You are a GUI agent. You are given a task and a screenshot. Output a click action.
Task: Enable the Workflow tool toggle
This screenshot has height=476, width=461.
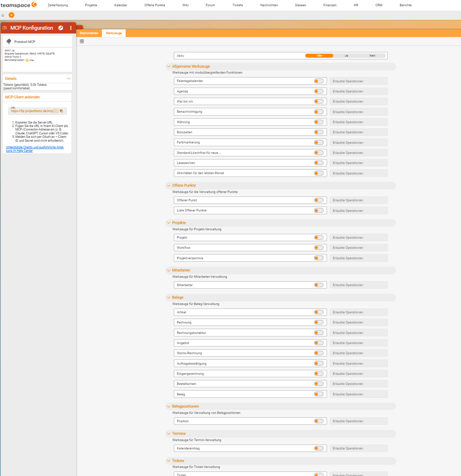(319, 248)
